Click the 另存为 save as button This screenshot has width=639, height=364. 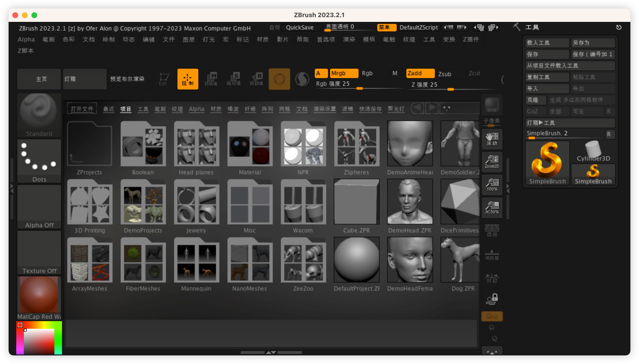593,43
